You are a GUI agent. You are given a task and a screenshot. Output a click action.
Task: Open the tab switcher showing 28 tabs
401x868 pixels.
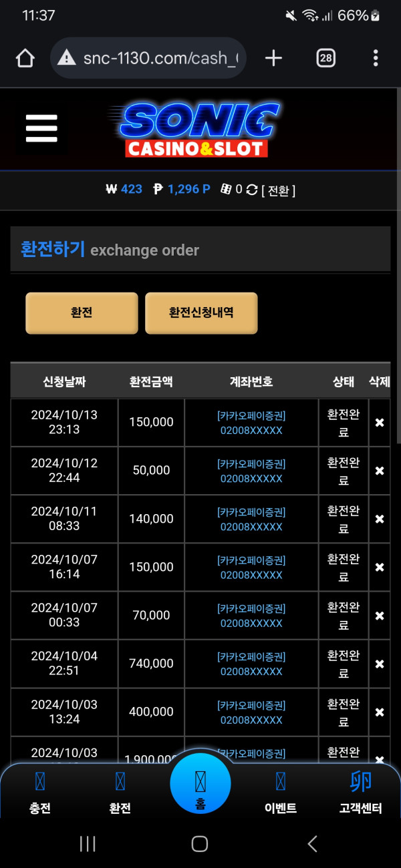pyautogui.click(x=325, y=58)
